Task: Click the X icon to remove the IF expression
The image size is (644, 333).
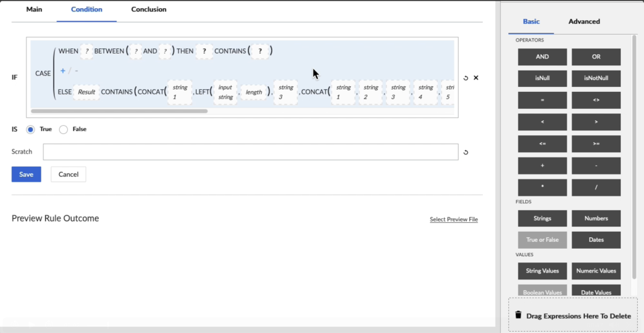Action: tap(476, 78)
